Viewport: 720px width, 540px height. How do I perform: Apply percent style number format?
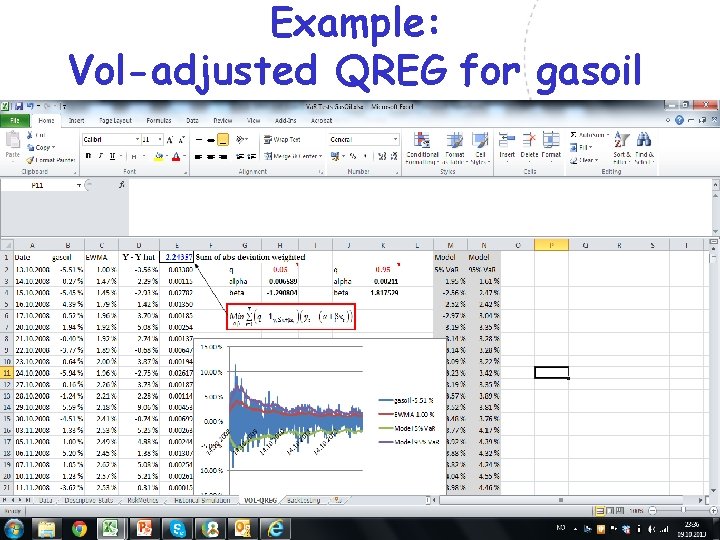click(x=353, y=156)
